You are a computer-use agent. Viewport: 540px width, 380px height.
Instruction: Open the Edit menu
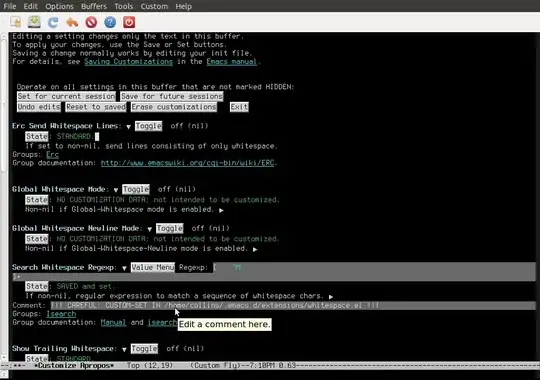(x=31, y=6)
